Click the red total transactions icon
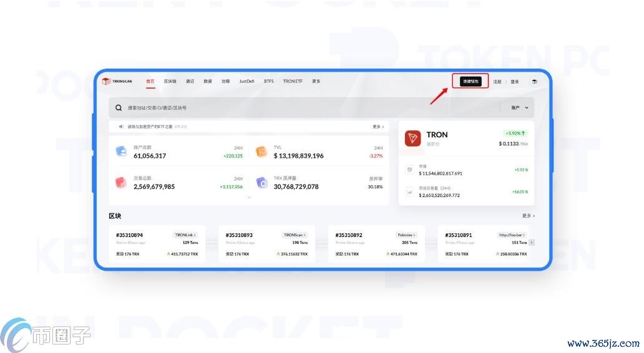Image resolution: width=644 pixels, height=353 pixels. (121, 182)
